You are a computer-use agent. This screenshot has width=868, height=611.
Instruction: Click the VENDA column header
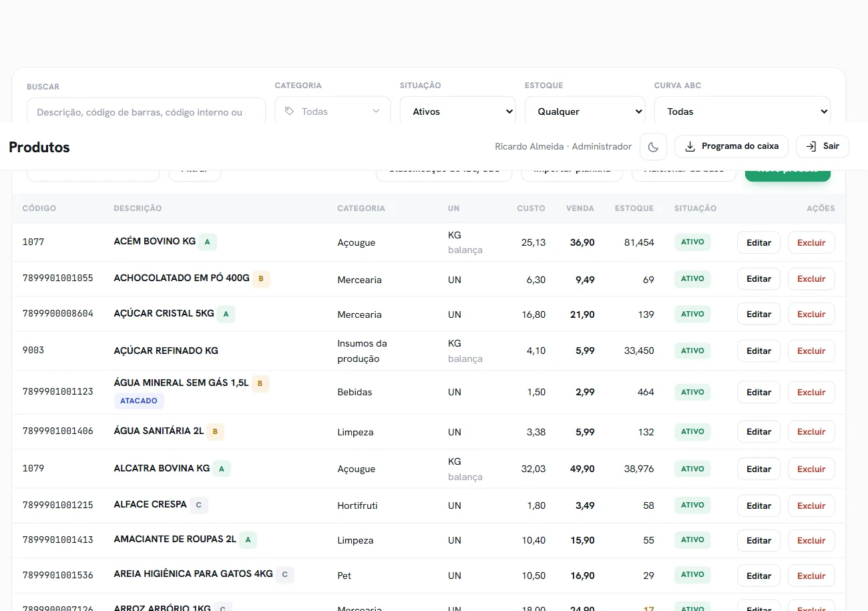pyautogui.click(x=580, y=208)
